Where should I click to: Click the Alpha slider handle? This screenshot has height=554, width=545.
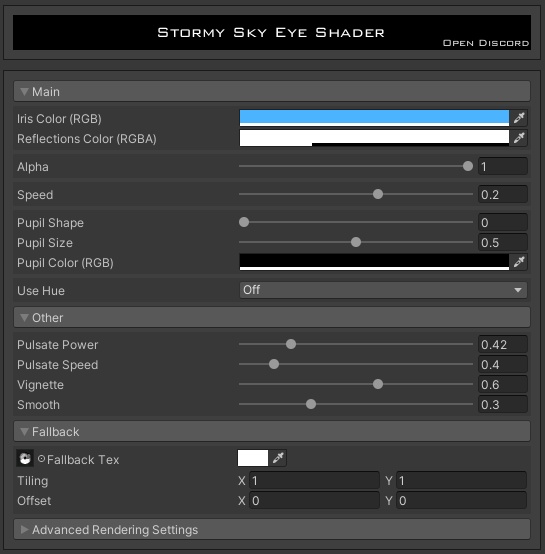click(x=468, y=166)
